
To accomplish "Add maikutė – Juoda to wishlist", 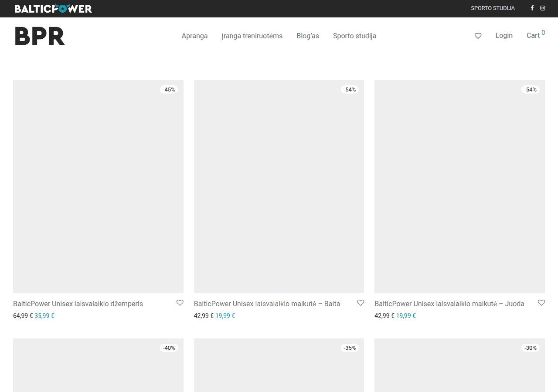I will (541, 303).
